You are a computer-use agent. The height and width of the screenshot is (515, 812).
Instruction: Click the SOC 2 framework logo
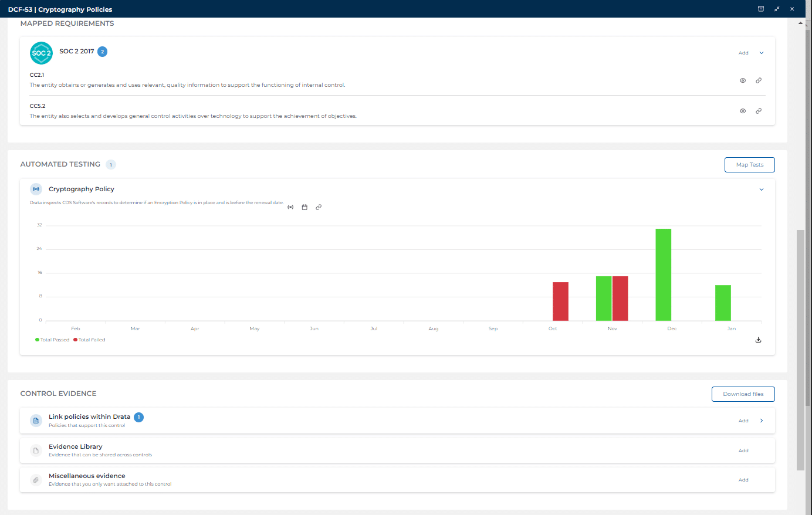point(41,53)
